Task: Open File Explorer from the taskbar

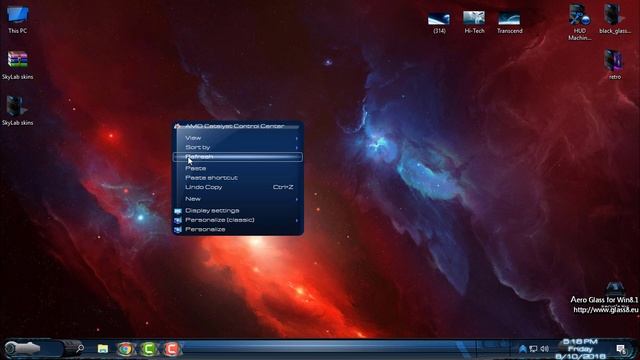Action: click(x=103, y=349)
